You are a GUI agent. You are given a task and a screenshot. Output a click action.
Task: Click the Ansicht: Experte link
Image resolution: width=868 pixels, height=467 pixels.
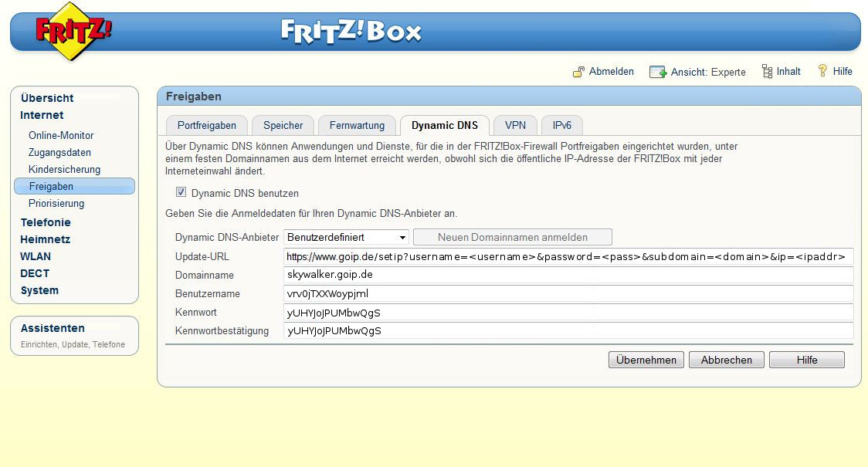pyautogui.click(x=708, y=72)
